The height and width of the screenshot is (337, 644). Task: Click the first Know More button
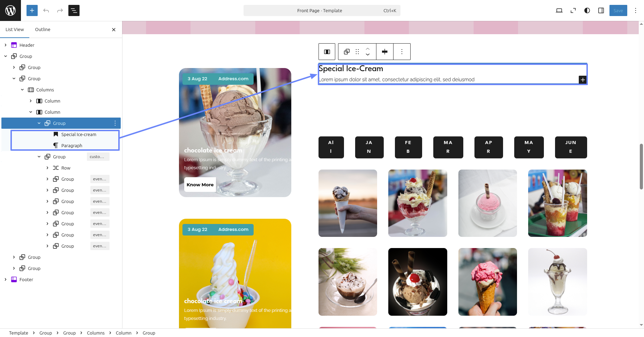[200, 185]
